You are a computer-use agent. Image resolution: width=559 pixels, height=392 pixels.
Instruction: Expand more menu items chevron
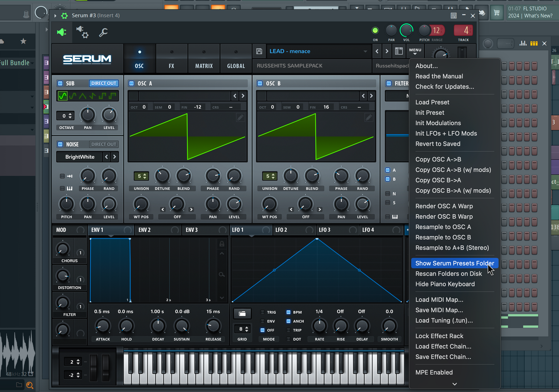(x=455, y=384)
